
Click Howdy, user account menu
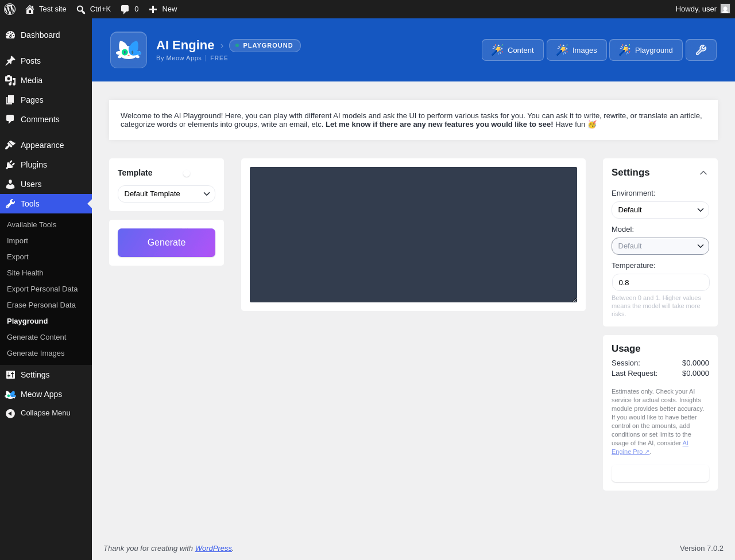702,9
